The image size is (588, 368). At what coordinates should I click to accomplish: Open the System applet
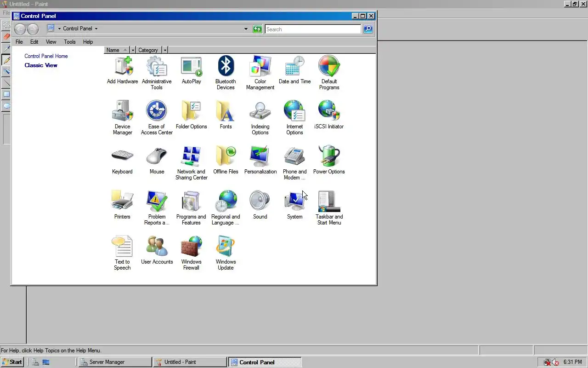(294, 206)
